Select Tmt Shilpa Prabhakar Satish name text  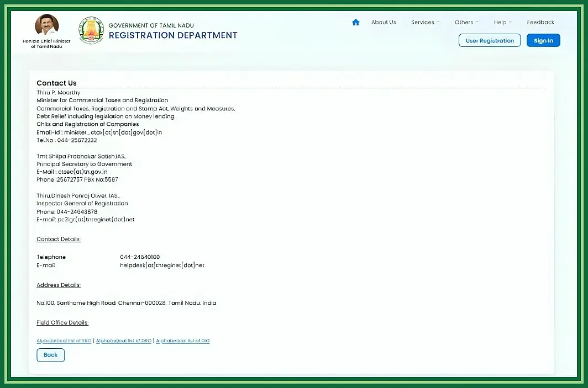pyautogui.click(x=82, y=156)
